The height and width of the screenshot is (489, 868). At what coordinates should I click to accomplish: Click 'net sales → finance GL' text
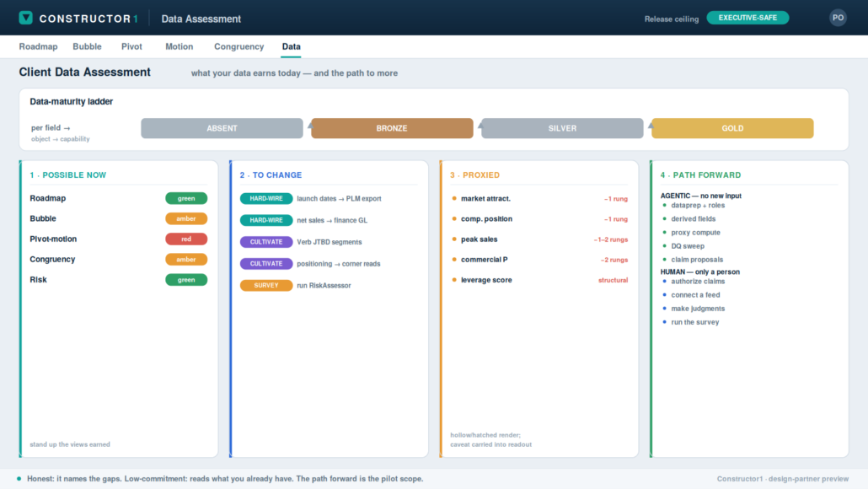pos(332,220)
